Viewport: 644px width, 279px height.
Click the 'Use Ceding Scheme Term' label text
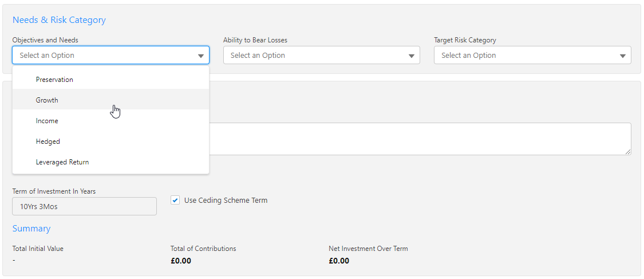[x=226, y=201]
